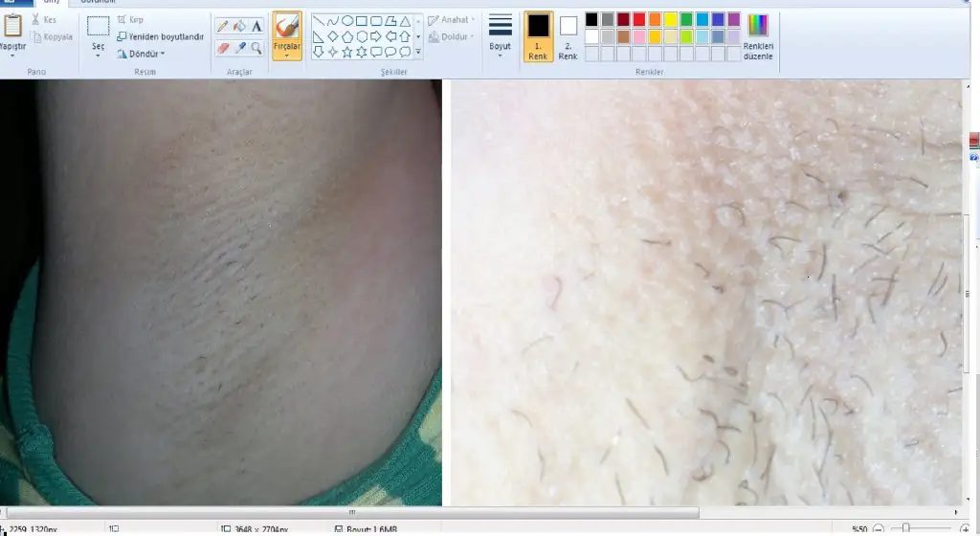Viewport: 980px width, 536px height.
Task: Click the Yapıştır paste clipboard icon
Action: (12, 27)
